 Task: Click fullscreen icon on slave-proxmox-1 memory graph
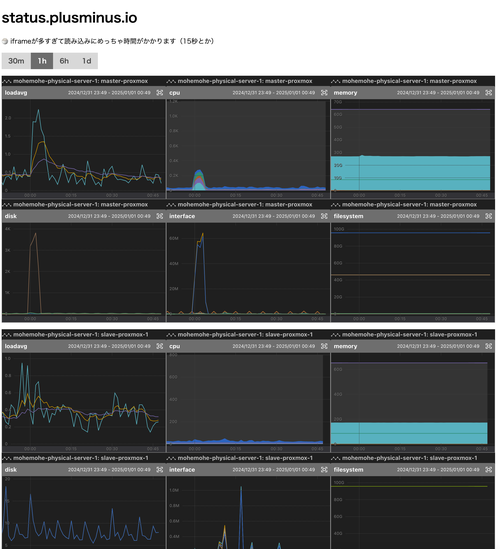489,346
